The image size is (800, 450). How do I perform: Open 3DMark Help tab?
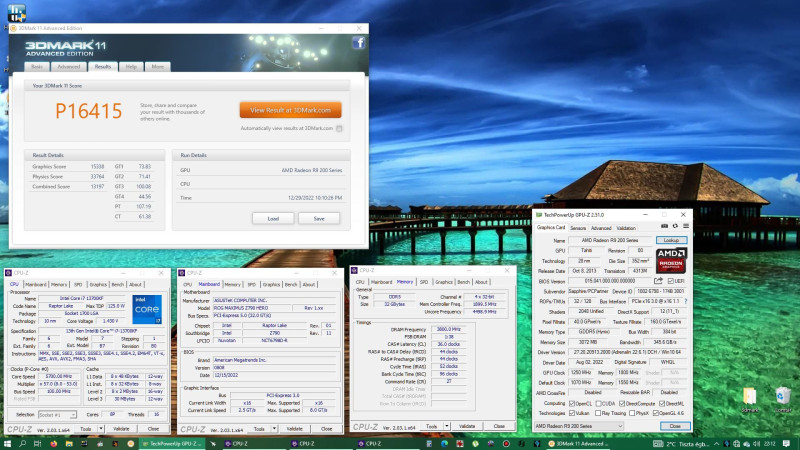[x=131, y=67]
